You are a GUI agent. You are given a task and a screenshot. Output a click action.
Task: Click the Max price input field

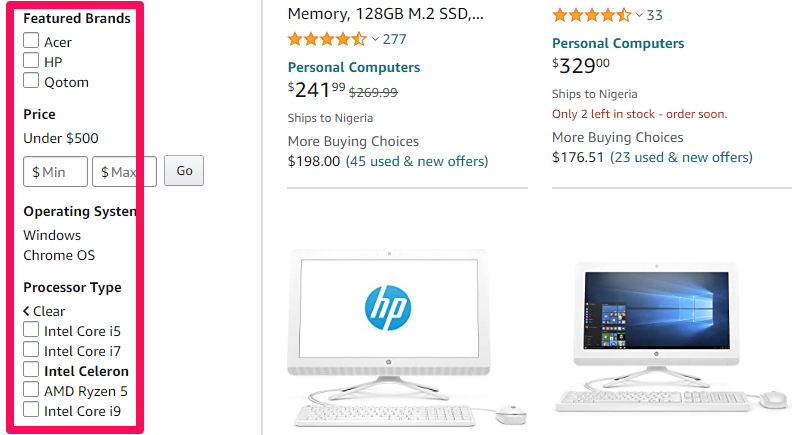click(124, 172)
